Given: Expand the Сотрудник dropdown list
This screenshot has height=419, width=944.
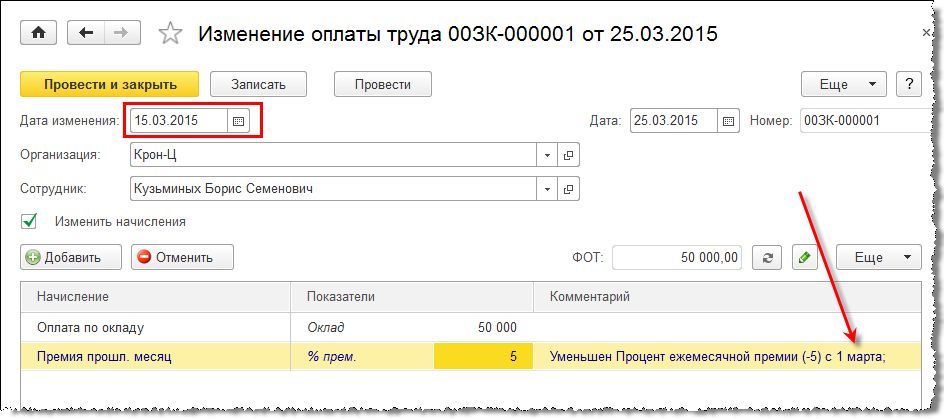Looking at the screenshot, I should pos(547,188).
